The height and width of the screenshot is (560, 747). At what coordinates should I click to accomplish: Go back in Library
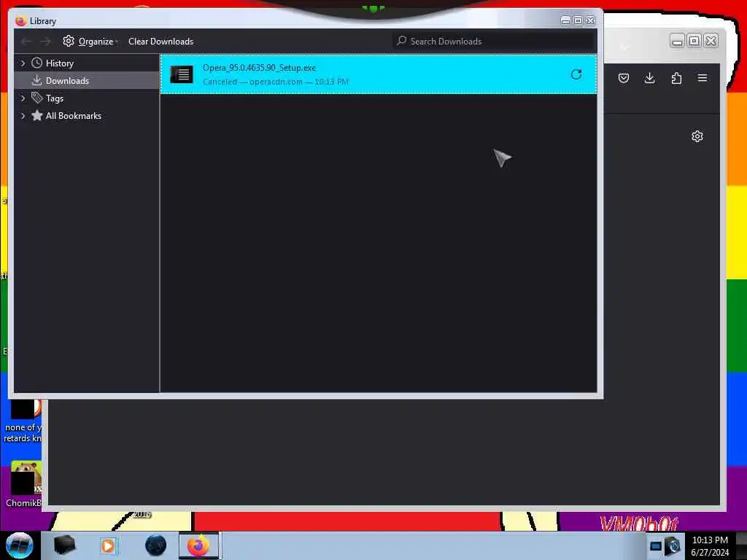(x=26, y=42)
